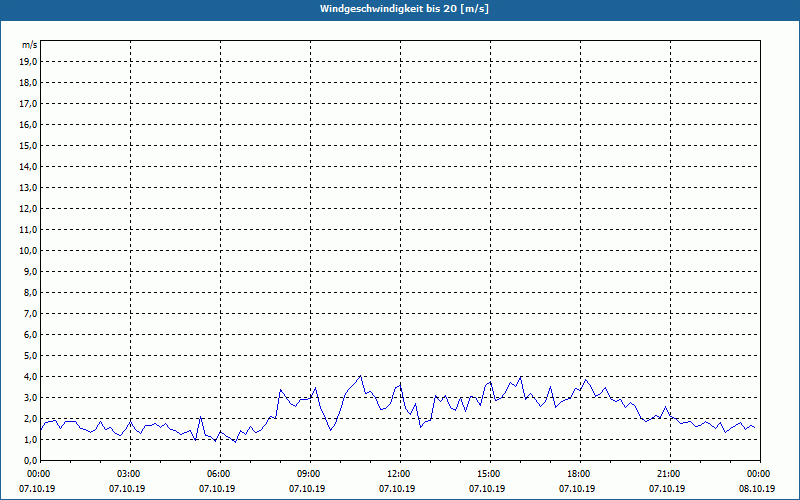Click the "00:00" time above "07.10.19"
This screenshot has width=800, height=500.
click(x=38, y=474)
